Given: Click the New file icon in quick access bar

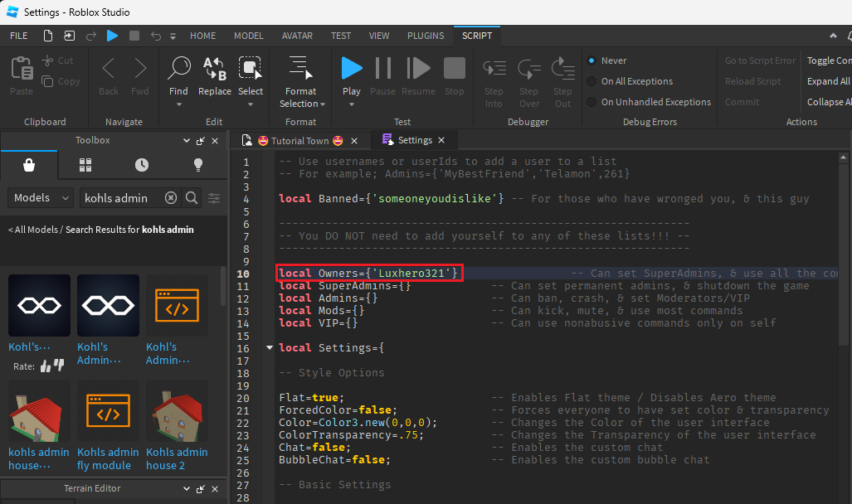Looking at the screenshot, I should click(48, 36).
